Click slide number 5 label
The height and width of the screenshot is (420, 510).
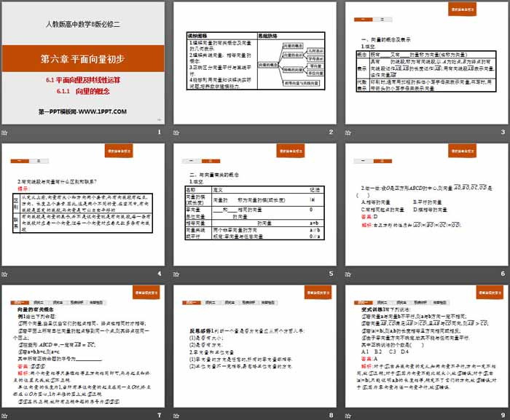pyautogui.click(x=331, y=274)
